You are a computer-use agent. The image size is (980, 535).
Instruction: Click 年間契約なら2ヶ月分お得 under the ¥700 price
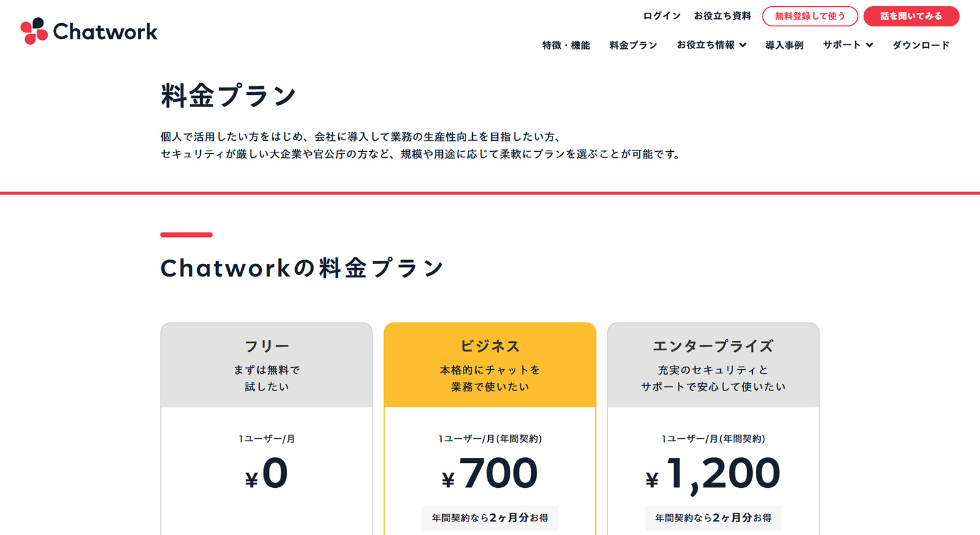(x=490, y=518)
